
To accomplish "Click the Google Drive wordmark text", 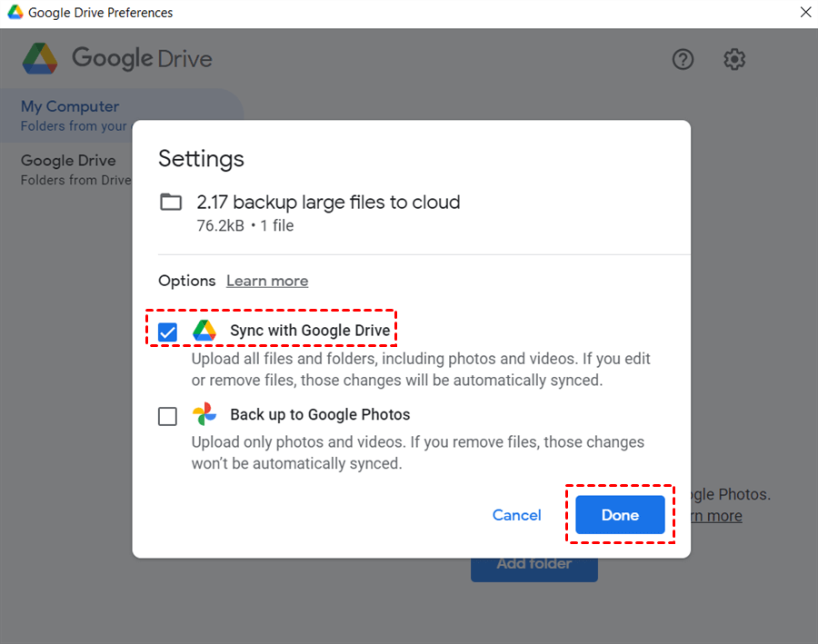I will point(140,58).
